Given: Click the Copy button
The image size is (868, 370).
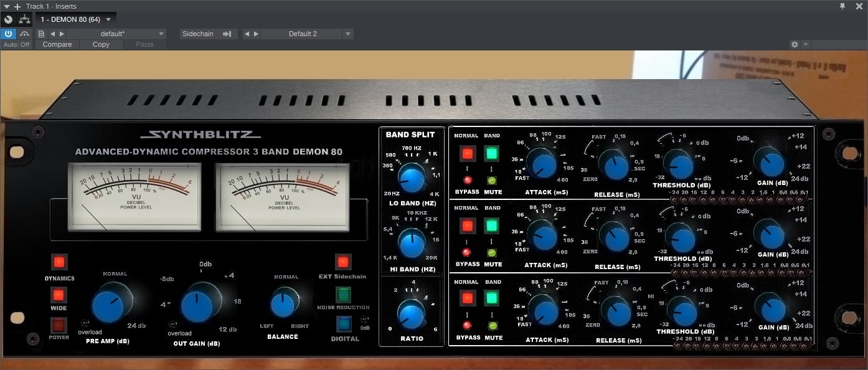Looking at the screenshot, I should (101, 44).
